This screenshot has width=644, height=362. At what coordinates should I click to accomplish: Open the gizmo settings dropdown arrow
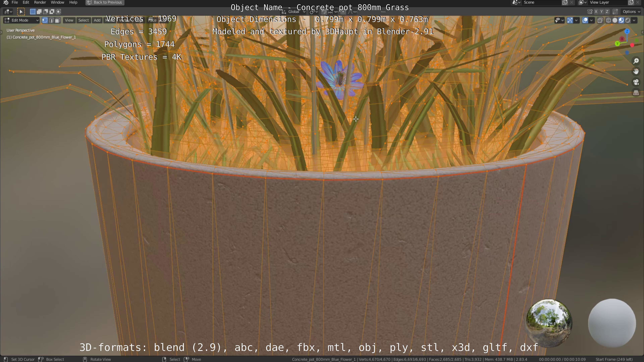pos(576,20)
